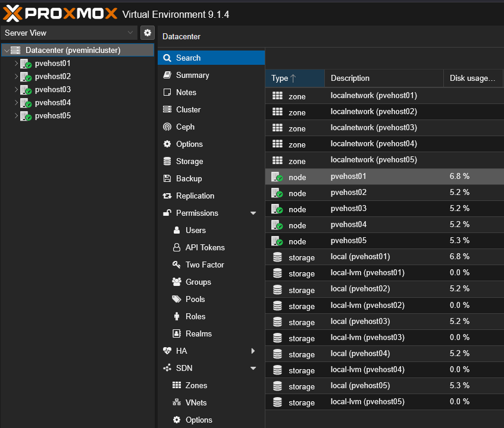Click the VNets network icon

[177, 402]
